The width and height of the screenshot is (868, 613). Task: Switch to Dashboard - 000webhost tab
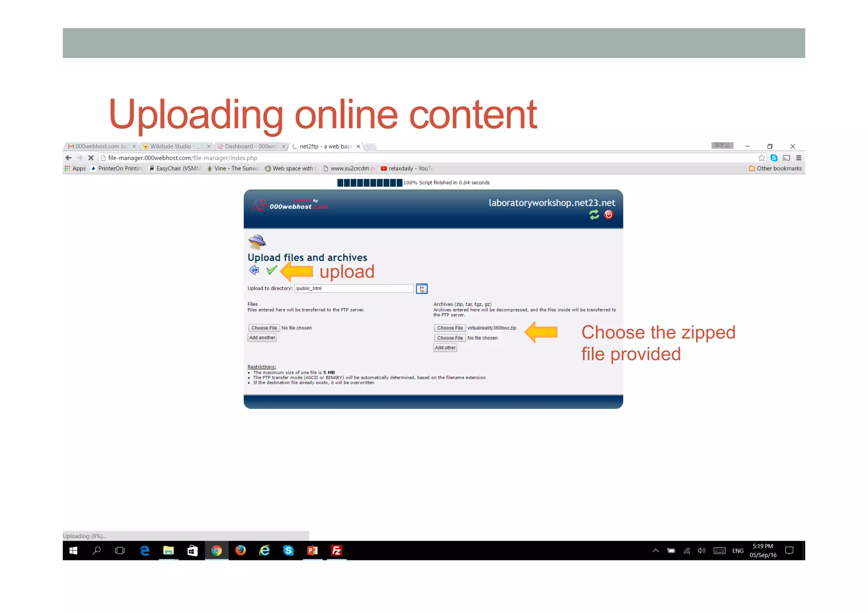click(x=251, y=147)
